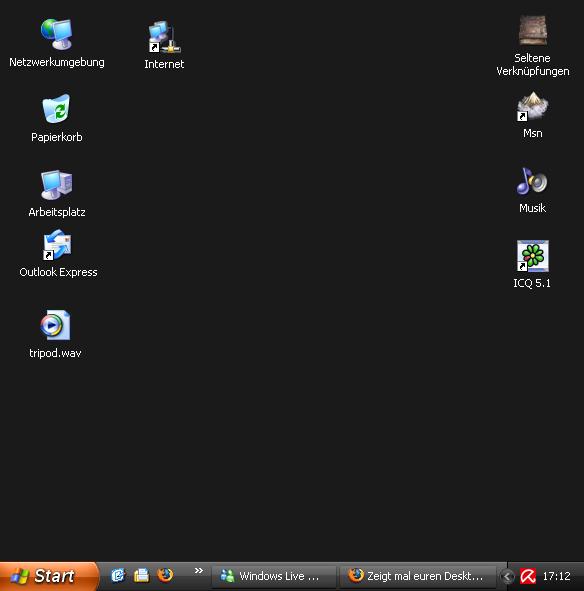584x591 pixels.
Task: Switch to Zeigt mal euren Deskt... window
Action: tap(417, 576)
